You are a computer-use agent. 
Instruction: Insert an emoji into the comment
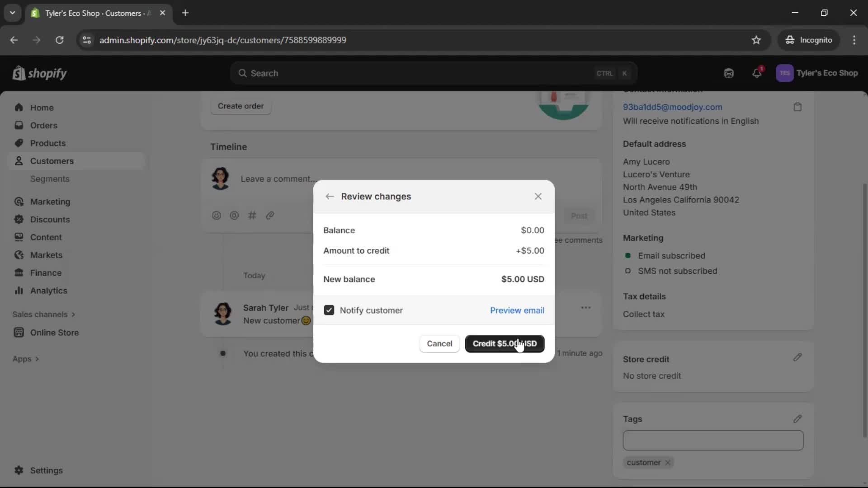[x=217, y=216]
